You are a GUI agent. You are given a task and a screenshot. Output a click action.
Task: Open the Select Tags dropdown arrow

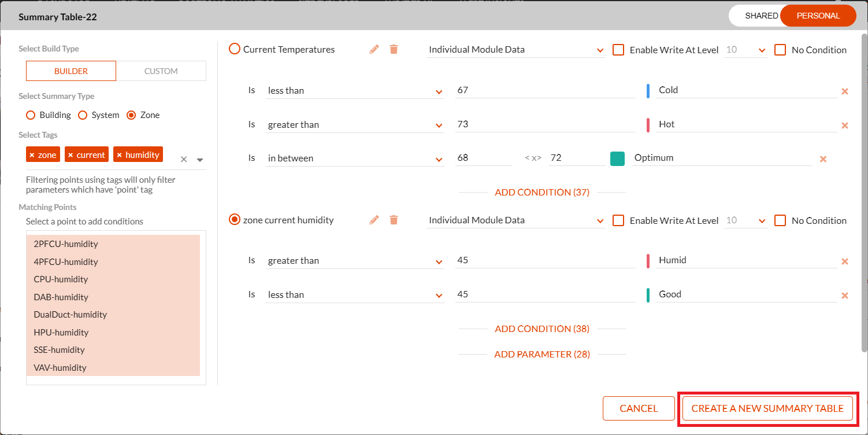[x=200, y=160]
